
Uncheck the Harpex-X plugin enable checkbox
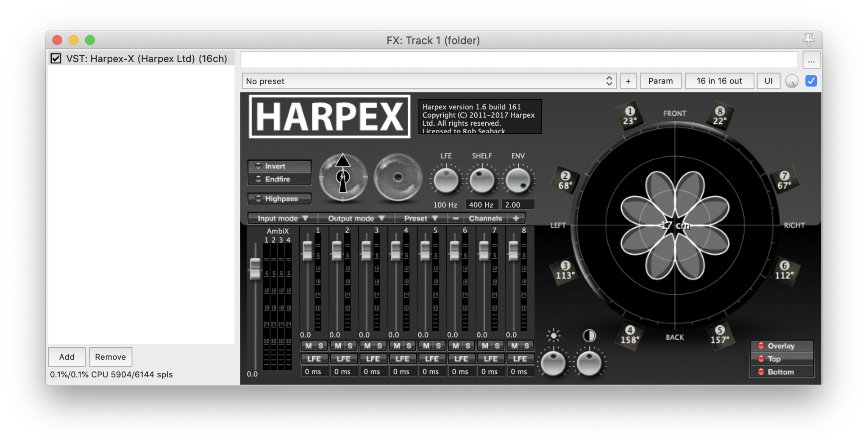click(56, 58)
